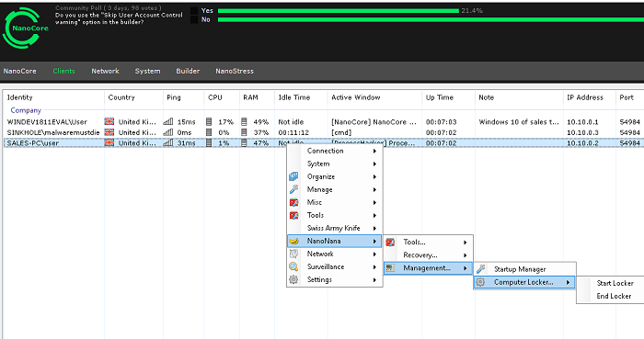The image size is (644, 339).
Task: Sort by the Country column header
Action: tap(133, 97)
